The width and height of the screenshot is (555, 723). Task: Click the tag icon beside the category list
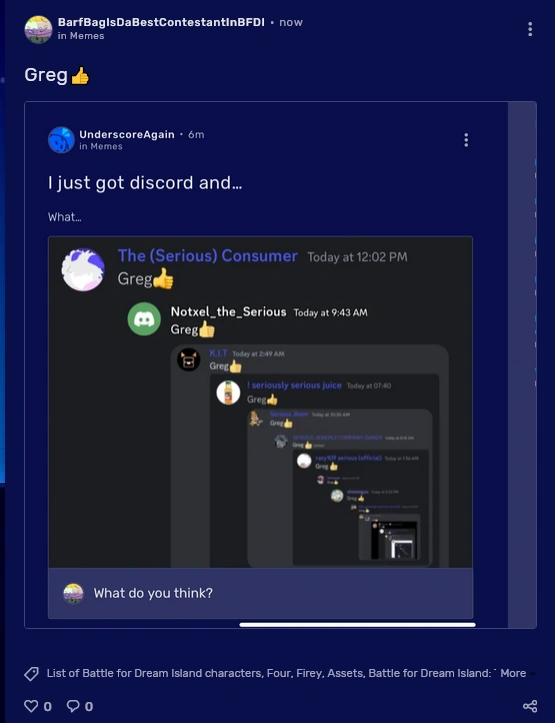coord(31,674)
